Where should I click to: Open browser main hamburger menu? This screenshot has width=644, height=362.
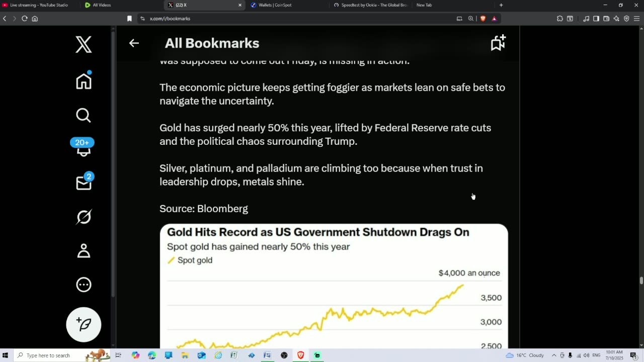[x=636, y=19]
